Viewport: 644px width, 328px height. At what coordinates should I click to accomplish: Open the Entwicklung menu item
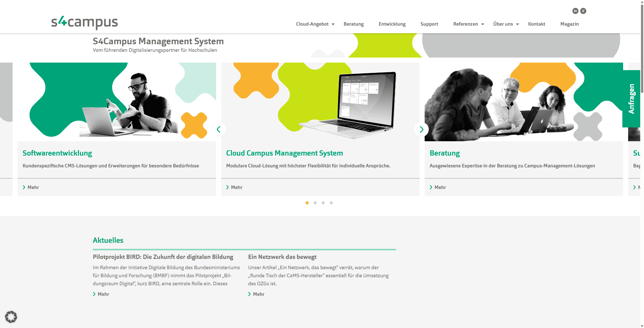[x=392, y=24]
